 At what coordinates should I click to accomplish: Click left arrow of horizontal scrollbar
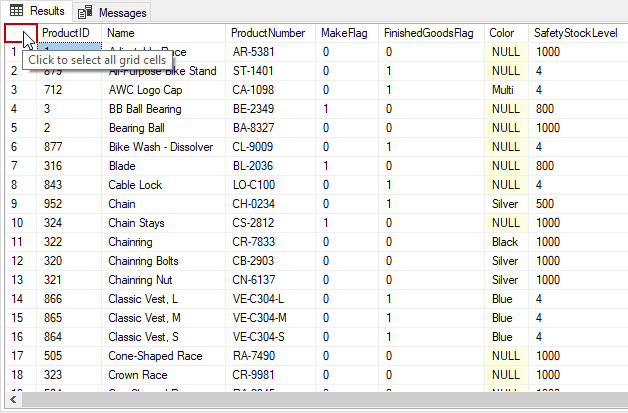pos(13,399)
